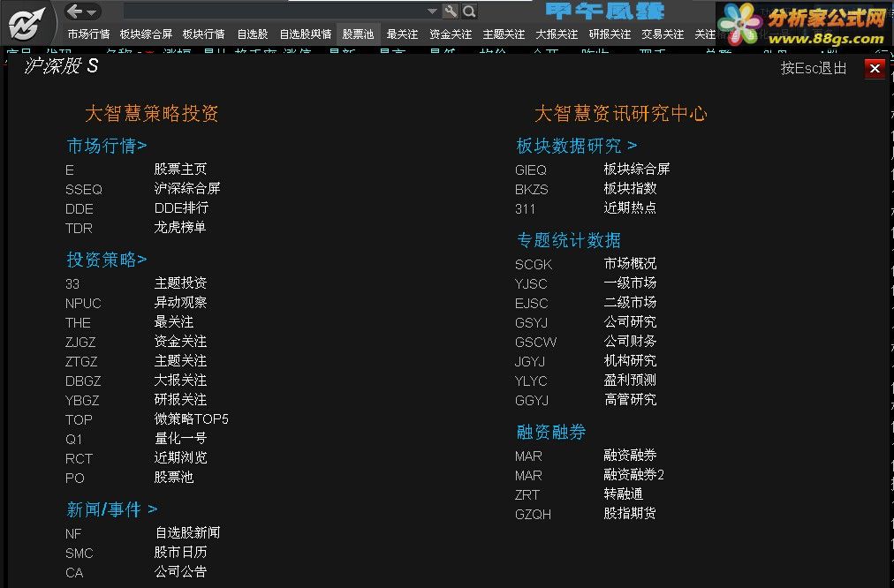Click 板块综合屏 in the 板块数据研究 list

click(636, 170)
